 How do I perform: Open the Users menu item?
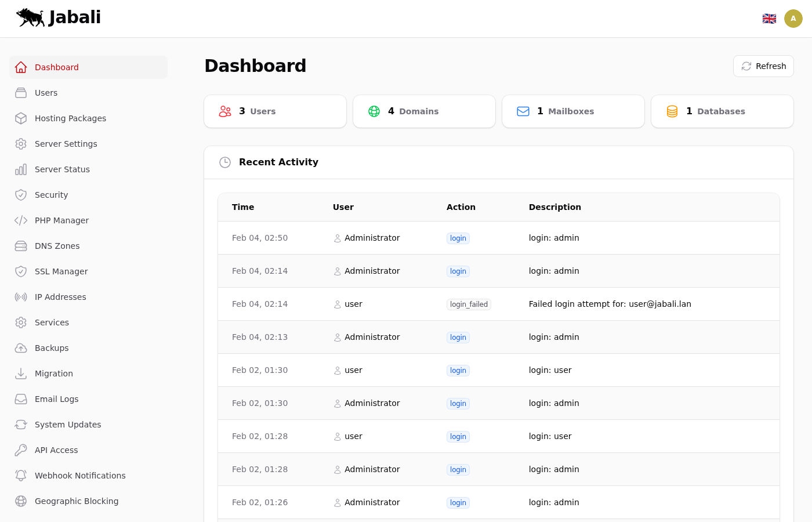tap(46, 93)
